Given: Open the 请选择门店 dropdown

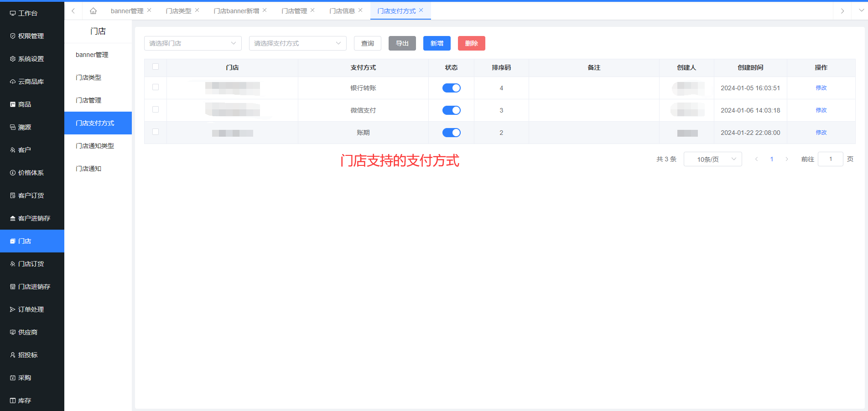Looking at the screenshot, I should click(193, 43).
